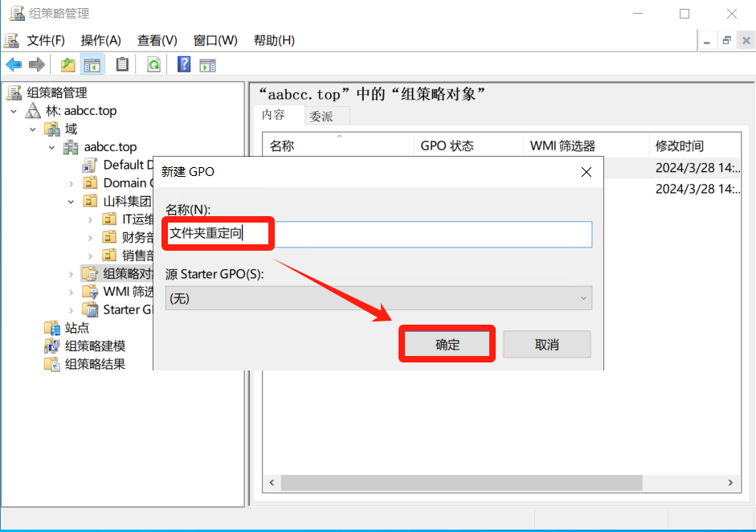The image size is (756, 532).
Task: Select 组策略建模 in the tree
Action: [95, 346]
